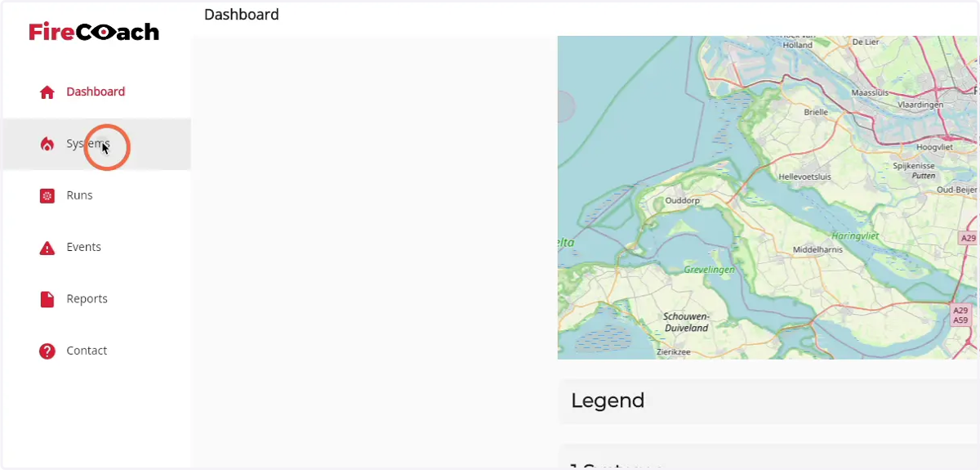Click Zierikzee label on the map
The width and height of the screenshot is (980, 470).
[x=674, y=352]
